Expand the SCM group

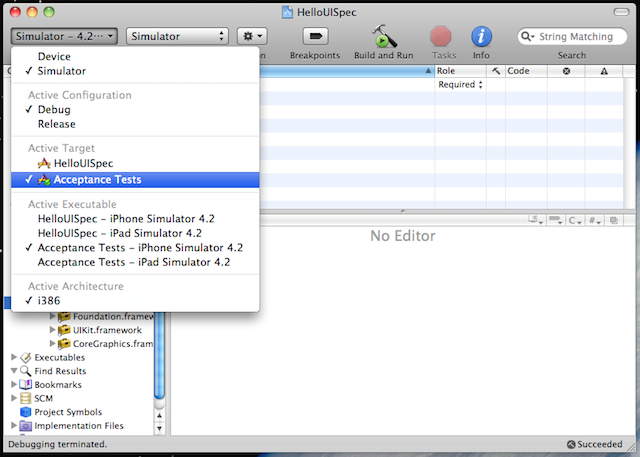tap(14, 398)
